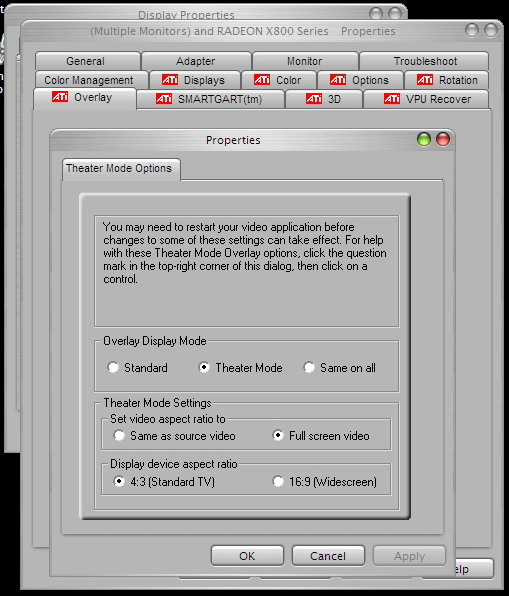Click the ATI icon on Color tab

pos(262,80)
